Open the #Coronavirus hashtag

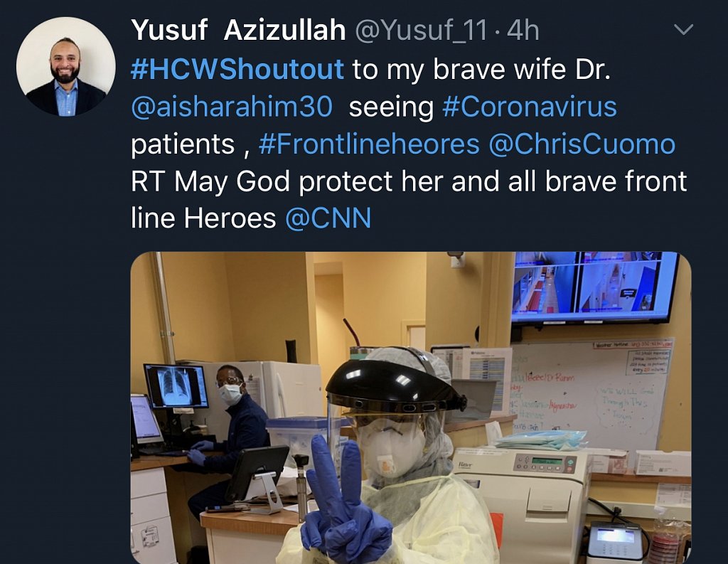point(530,107)
